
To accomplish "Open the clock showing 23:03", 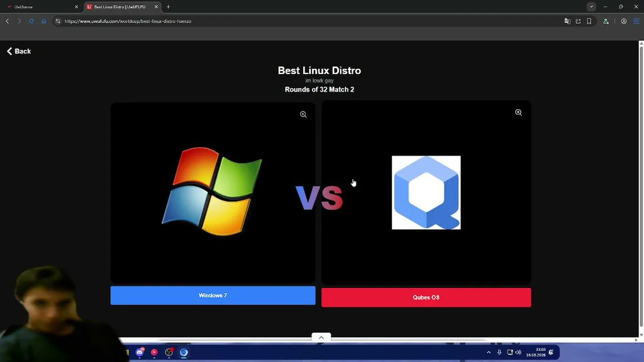I will (x=535, y=352).
